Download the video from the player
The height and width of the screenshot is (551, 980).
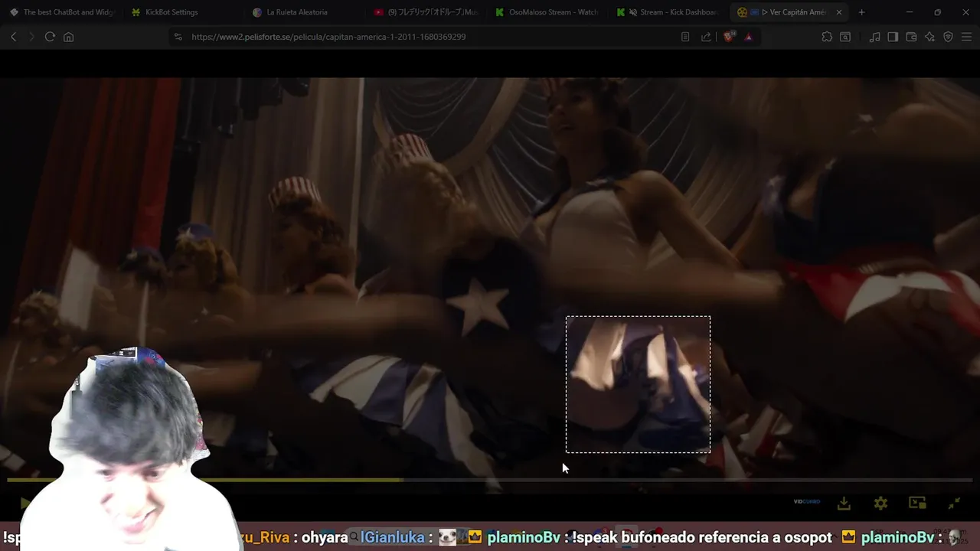[x=844, y=503]
